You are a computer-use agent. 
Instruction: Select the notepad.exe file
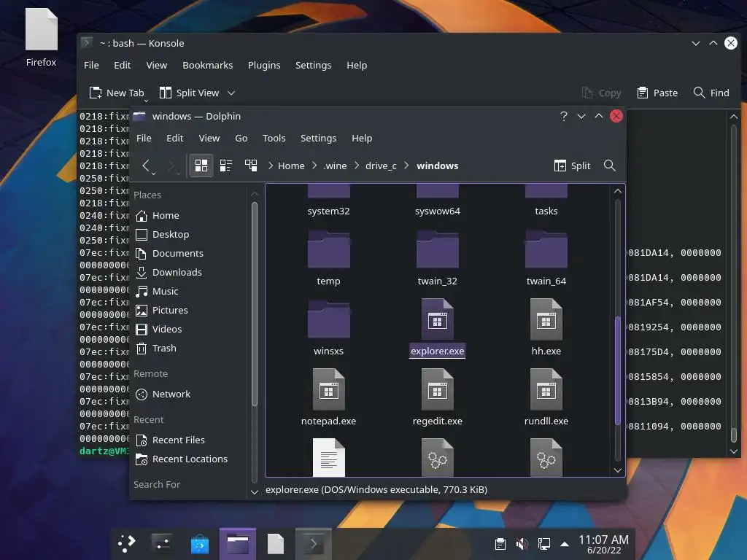click(x=328, y=397)
